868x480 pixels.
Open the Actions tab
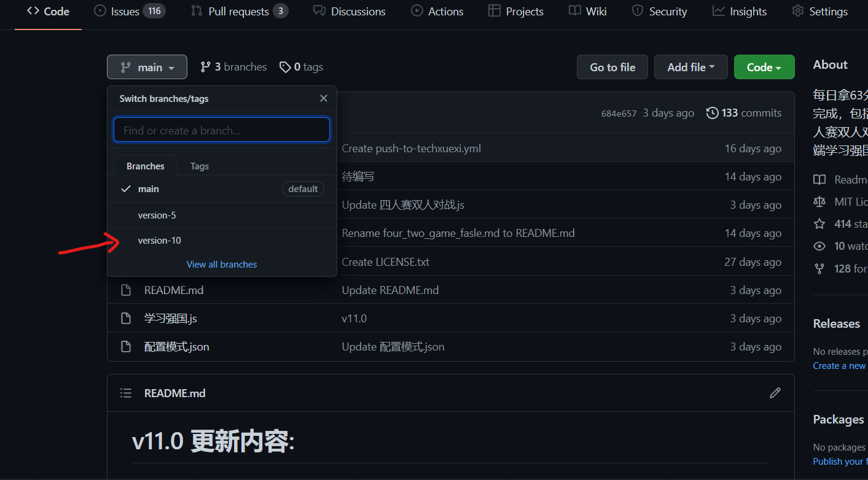pyautogui.click(x=437, y=11)
